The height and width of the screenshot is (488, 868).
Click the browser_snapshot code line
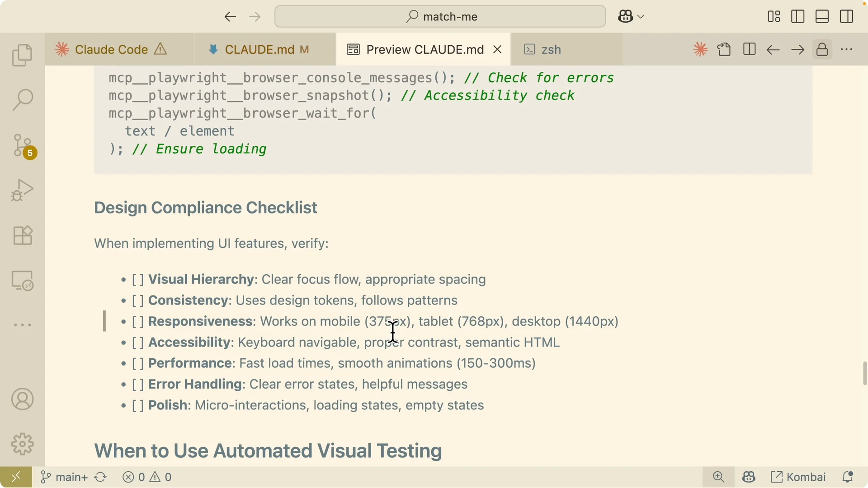[x=342, y=95]
